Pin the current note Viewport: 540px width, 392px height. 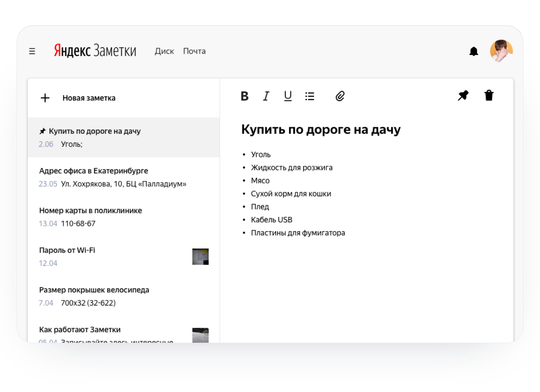click(x=463, y=96)
